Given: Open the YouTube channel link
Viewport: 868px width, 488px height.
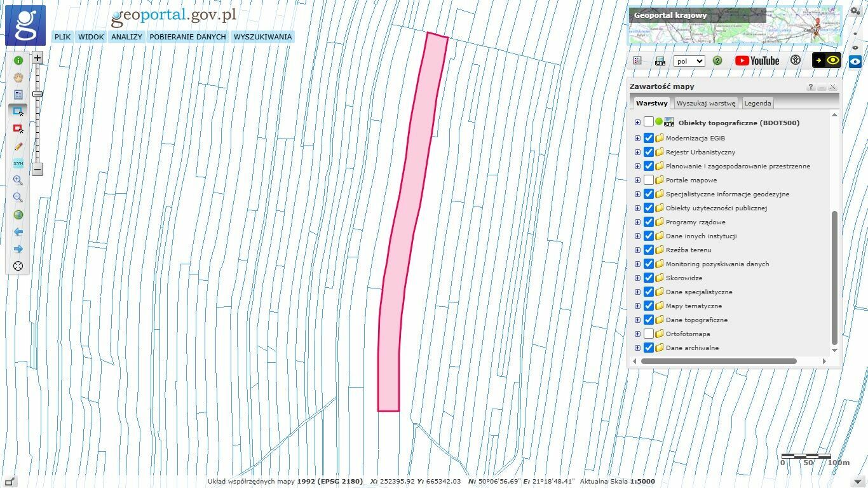Looking at the screenshot, I should coord(757,60).
